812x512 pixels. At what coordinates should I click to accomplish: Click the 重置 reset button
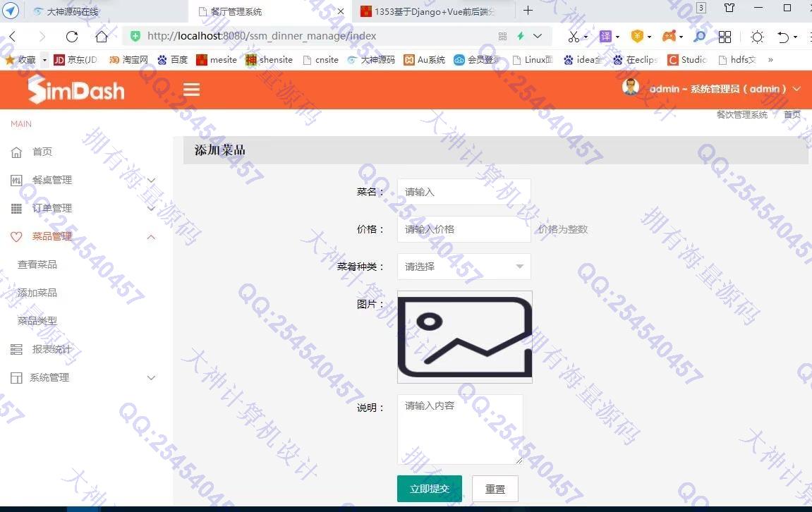pyautogui.click(x=495, y=489)
